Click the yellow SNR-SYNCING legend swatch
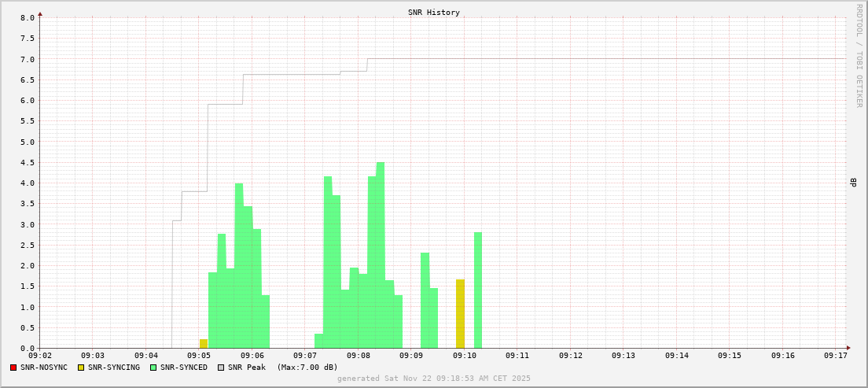Screen dimensions: 868x388 pyautogui.click(x=81, y=368)
